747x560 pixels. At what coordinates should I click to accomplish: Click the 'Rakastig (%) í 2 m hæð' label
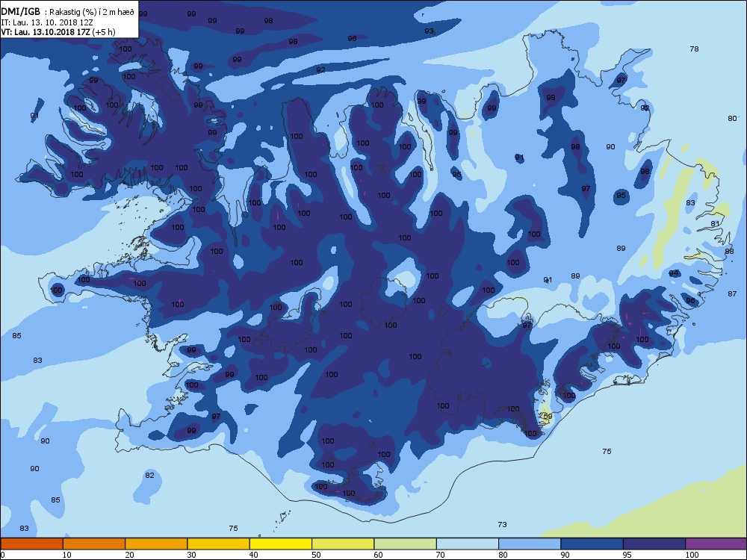tap(93, 13)
